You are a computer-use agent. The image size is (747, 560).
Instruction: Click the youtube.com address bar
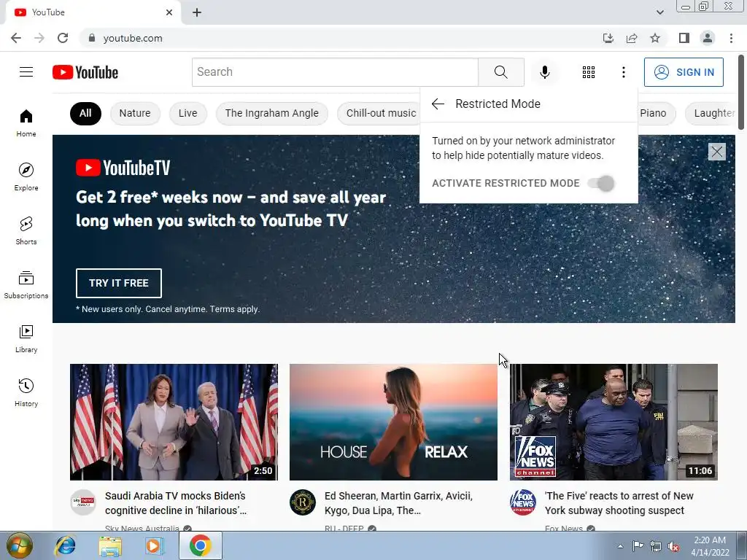[338, 38]
